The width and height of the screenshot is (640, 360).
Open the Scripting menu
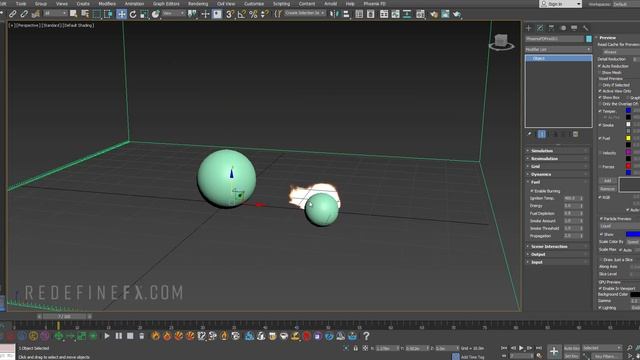281,4
